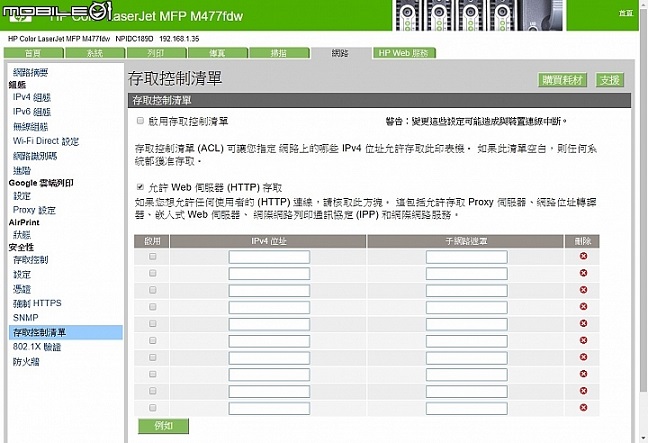Image resolution: width=648 pixels, height=443 pixels.
Task: Check the enable box in the fifth row
Action: pyautogui.click(x=152, y=324)
